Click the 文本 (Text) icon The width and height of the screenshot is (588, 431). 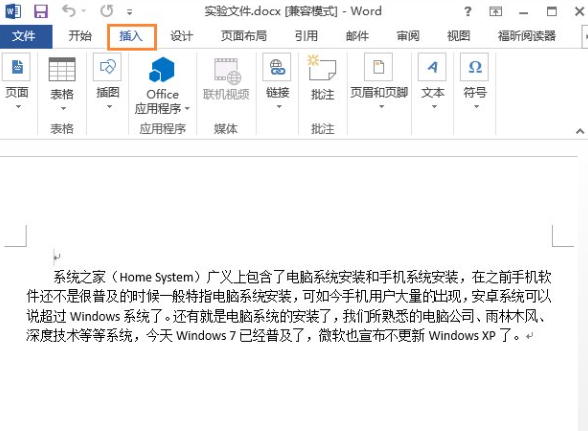click(432, 67)
